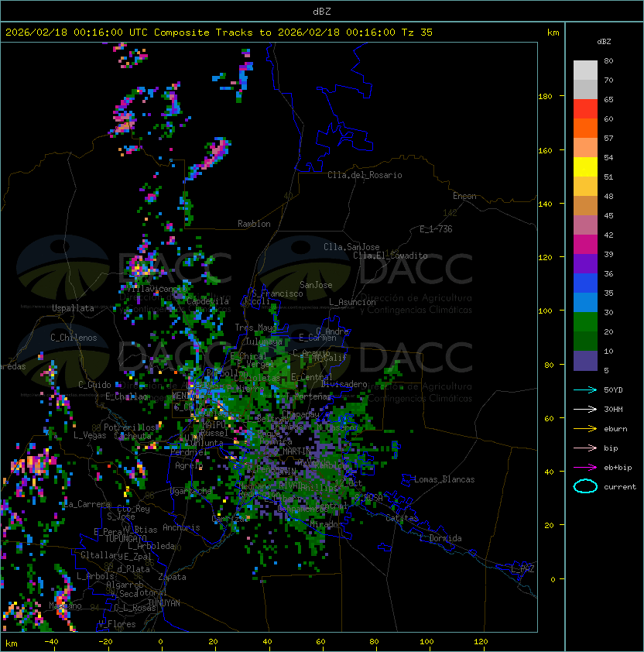Click the SanJose label near L_Asuncion

316,285
